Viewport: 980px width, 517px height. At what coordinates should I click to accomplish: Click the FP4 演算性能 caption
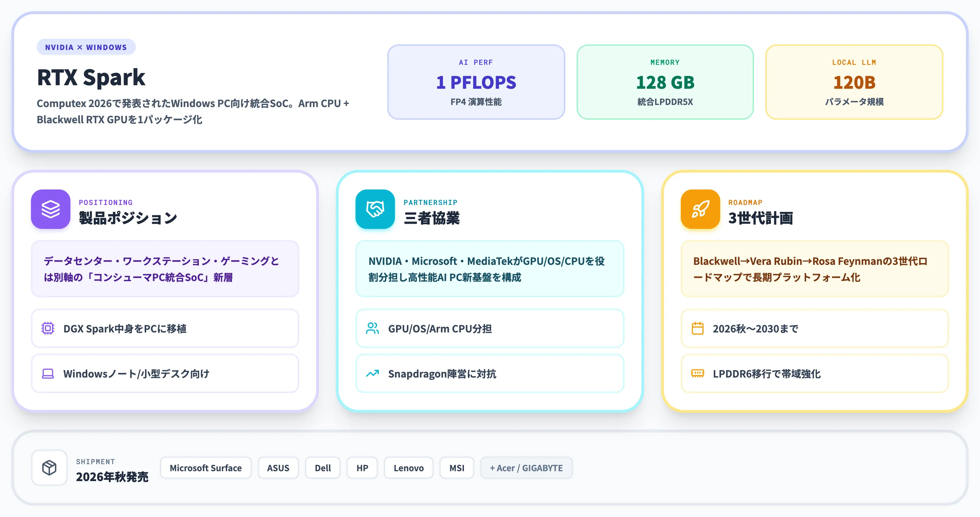coord(476,102)
